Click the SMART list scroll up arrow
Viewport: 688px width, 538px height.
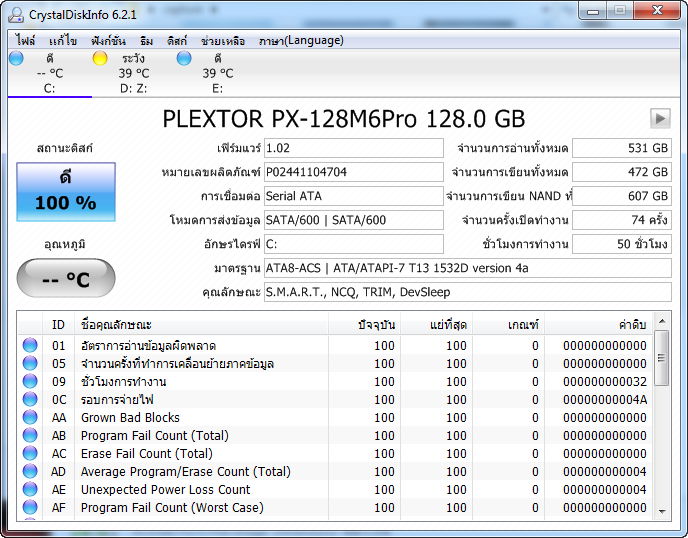coord(662,321)
